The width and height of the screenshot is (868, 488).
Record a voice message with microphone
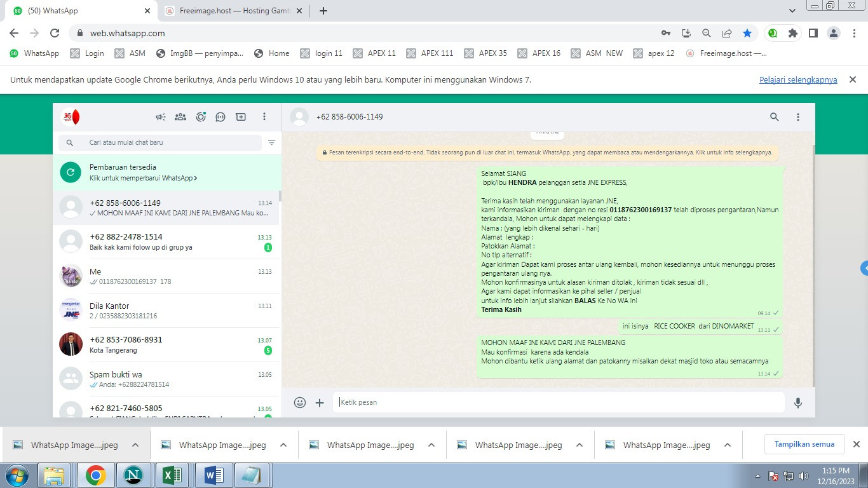[798, 402]
